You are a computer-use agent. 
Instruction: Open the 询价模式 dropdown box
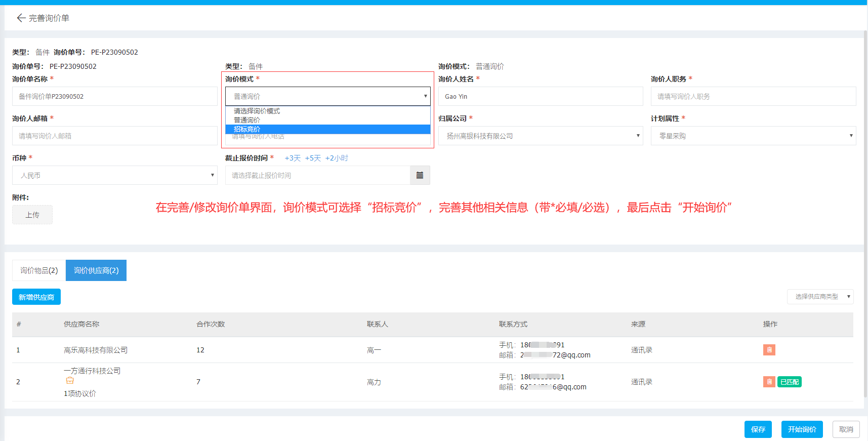coord(328,96)
